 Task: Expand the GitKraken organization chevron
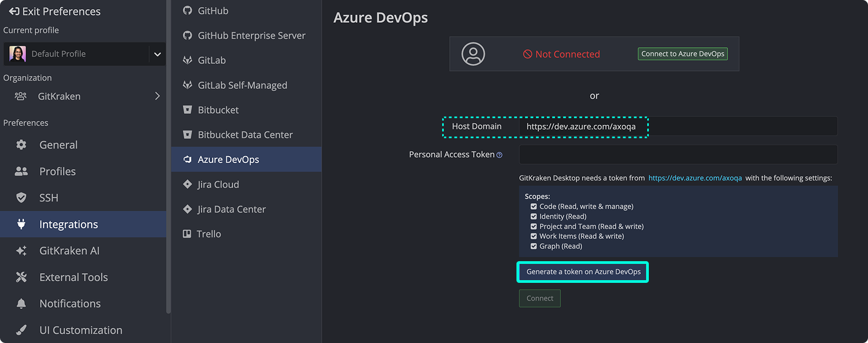(157, 96)
